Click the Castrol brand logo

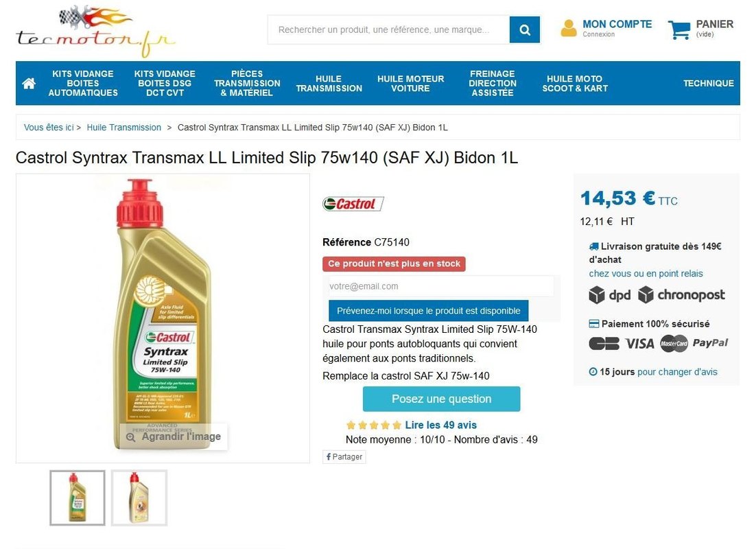coord(353,204)
